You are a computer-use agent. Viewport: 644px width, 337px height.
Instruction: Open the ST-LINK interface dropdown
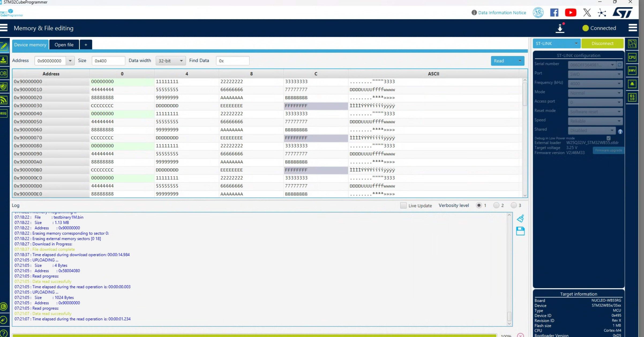tap(556, 43)
